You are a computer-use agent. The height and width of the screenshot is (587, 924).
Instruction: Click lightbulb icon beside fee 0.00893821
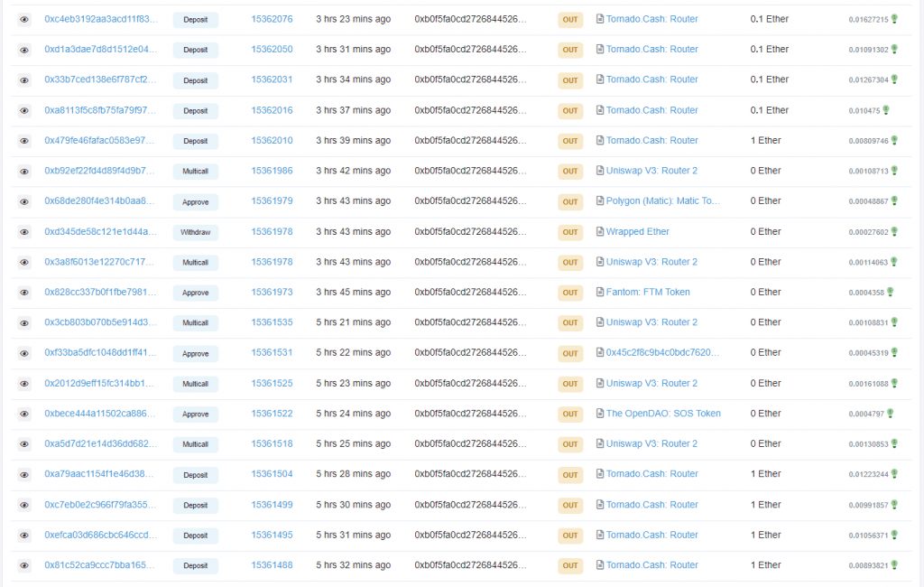894,564
